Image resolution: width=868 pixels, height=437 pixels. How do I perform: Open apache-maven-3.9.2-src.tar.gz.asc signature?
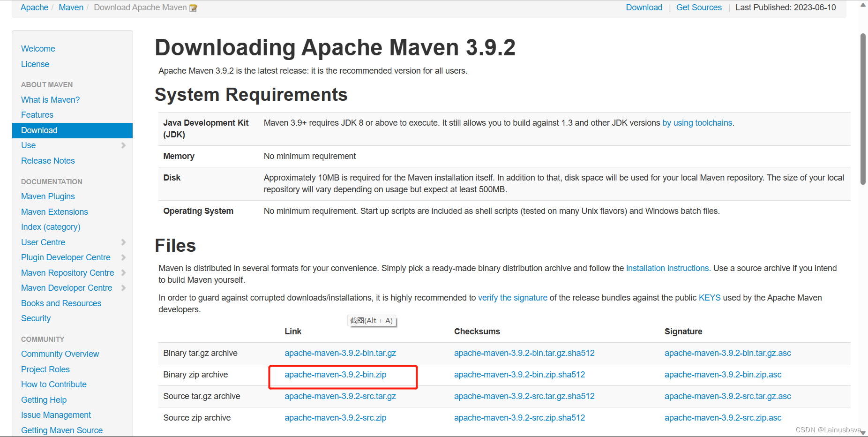[727, 396]
